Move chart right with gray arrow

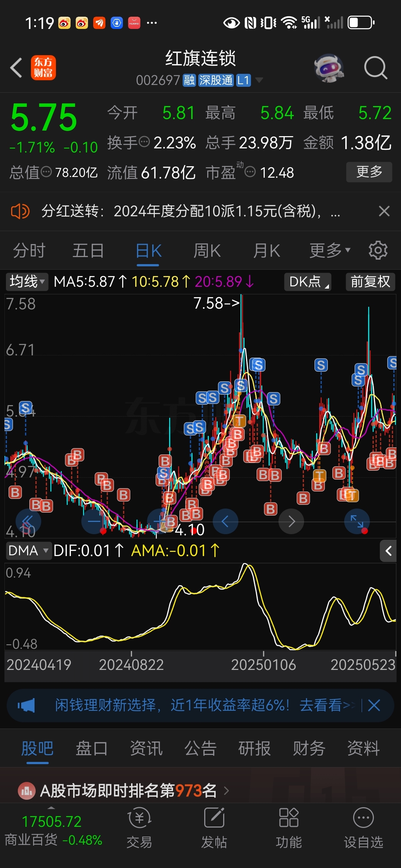tap(291, 521)
